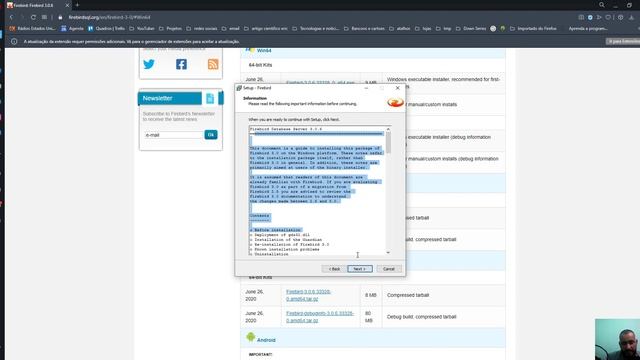Open the redes sociais bookmarks folder
Viewport: 640px width, 360px height.
[202, 29]
